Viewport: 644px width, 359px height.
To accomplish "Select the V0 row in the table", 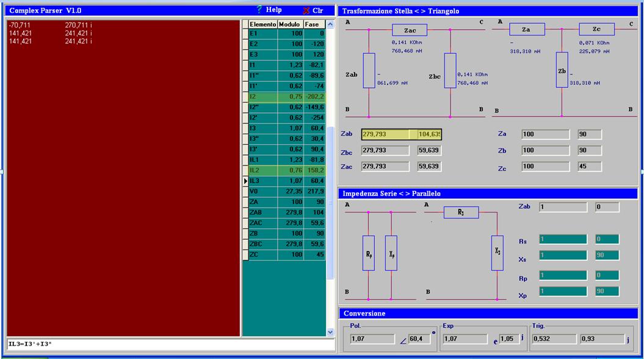I will [262, 192].
